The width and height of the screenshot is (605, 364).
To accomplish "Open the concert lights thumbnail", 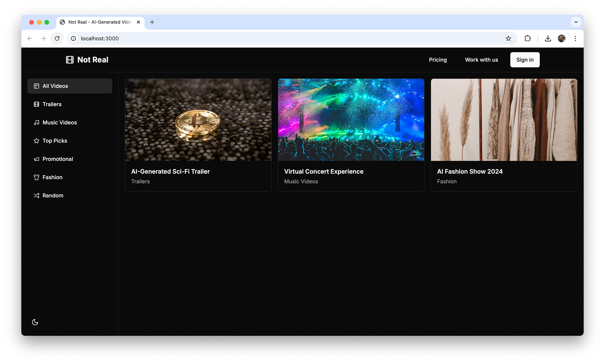I will pos(351,120).
